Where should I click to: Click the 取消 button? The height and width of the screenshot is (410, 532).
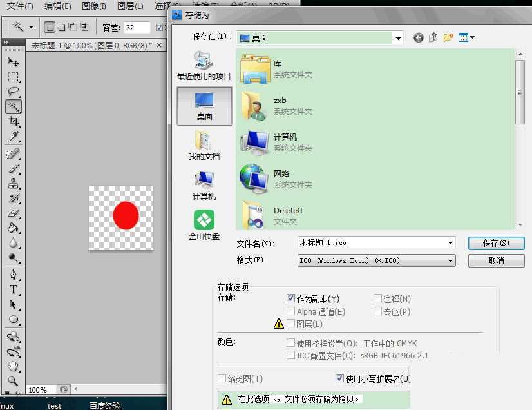[496, 260]
